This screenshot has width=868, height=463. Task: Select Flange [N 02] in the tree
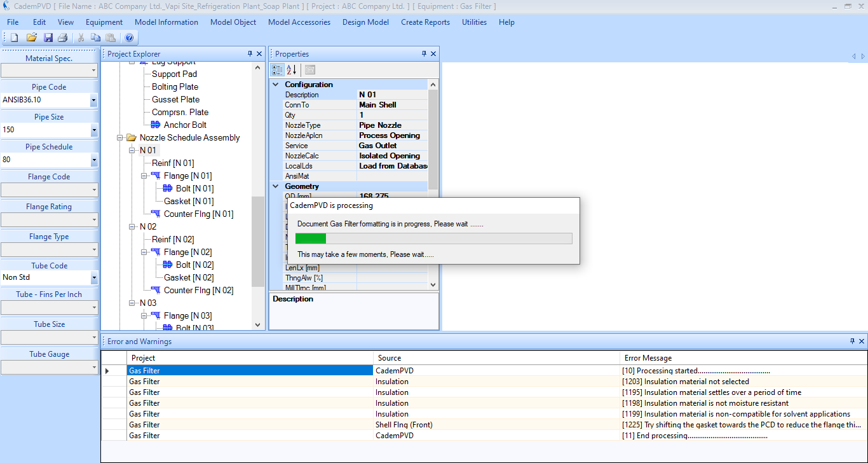pyautogui.click(x=187, y=252)
